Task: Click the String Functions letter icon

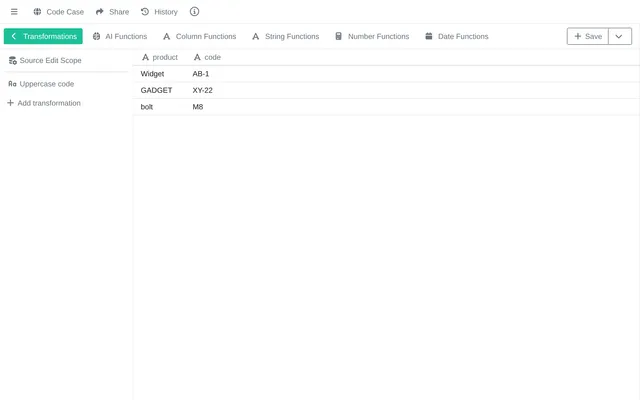Action: (x=256, y=36)
